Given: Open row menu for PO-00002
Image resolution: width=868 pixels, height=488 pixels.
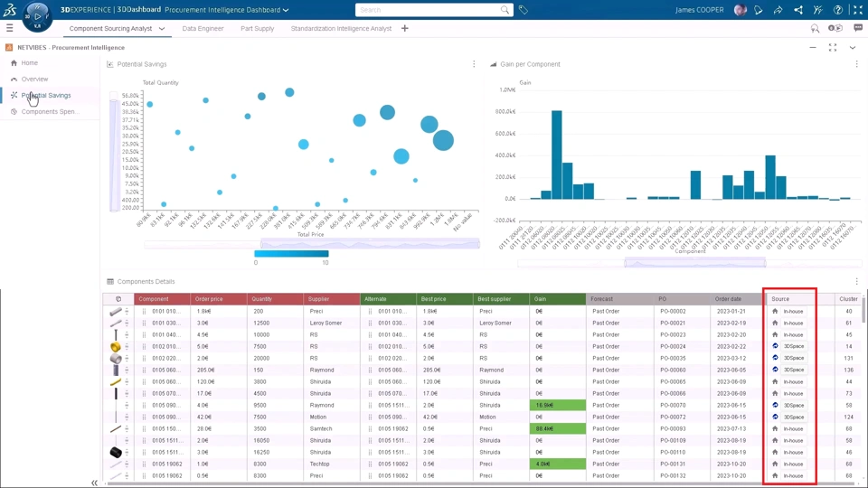Looking at the screenshot, I should (x=127, y=312).
